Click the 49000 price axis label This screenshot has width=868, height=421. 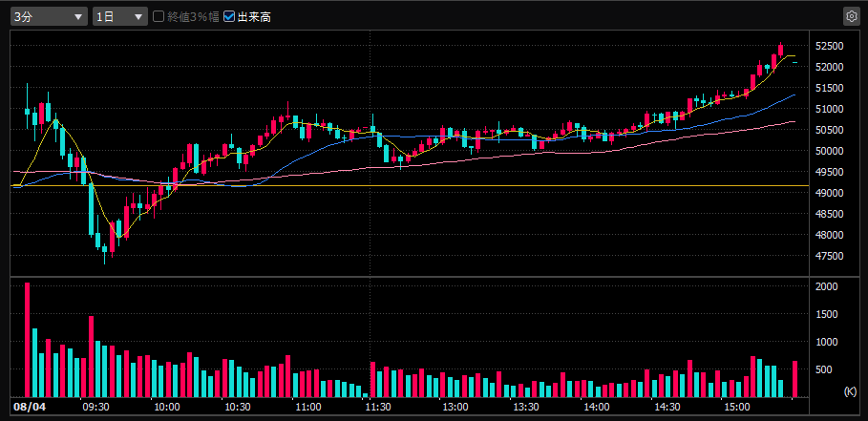[x=829, y=193]
